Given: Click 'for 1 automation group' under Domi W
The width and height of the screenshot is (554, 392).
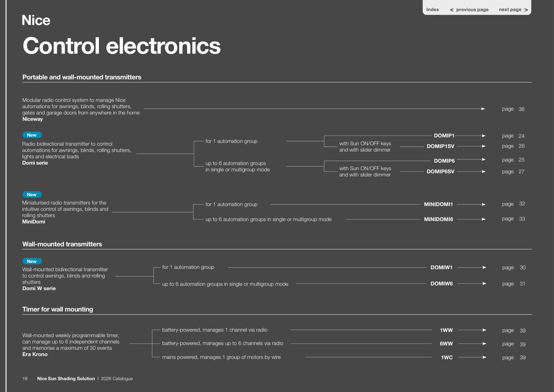Looking at the screenshot, I should click(x=188, y=267).
